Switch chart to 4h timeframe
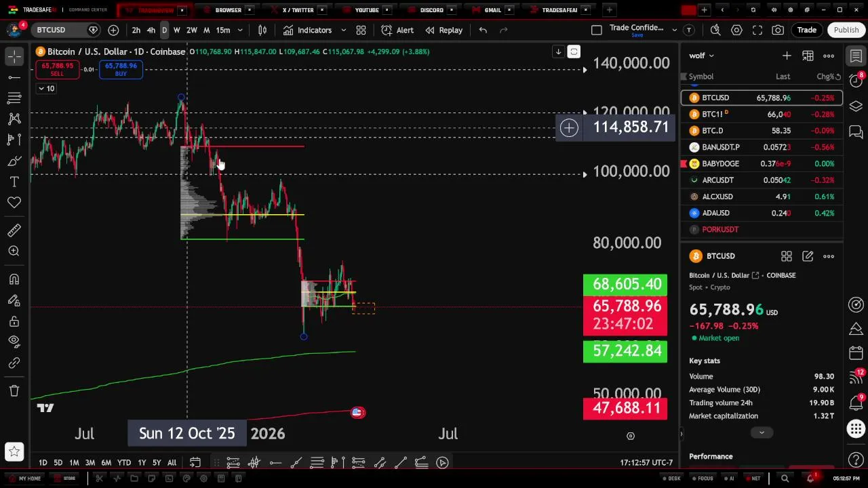This screenshot has height=488, width=868. (151, 30)
